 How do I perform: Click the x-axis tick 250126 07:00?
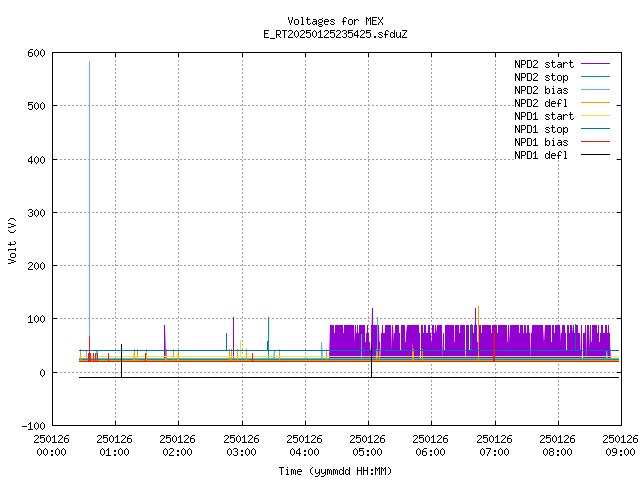[x=494, y=446]
